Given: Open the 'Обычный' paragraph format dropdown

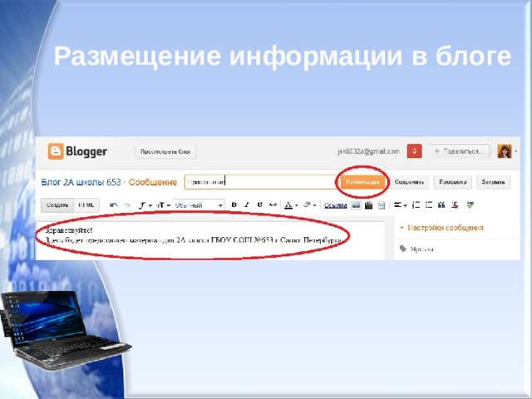Looking at the screenshot, I should click(x=199, y=205).
